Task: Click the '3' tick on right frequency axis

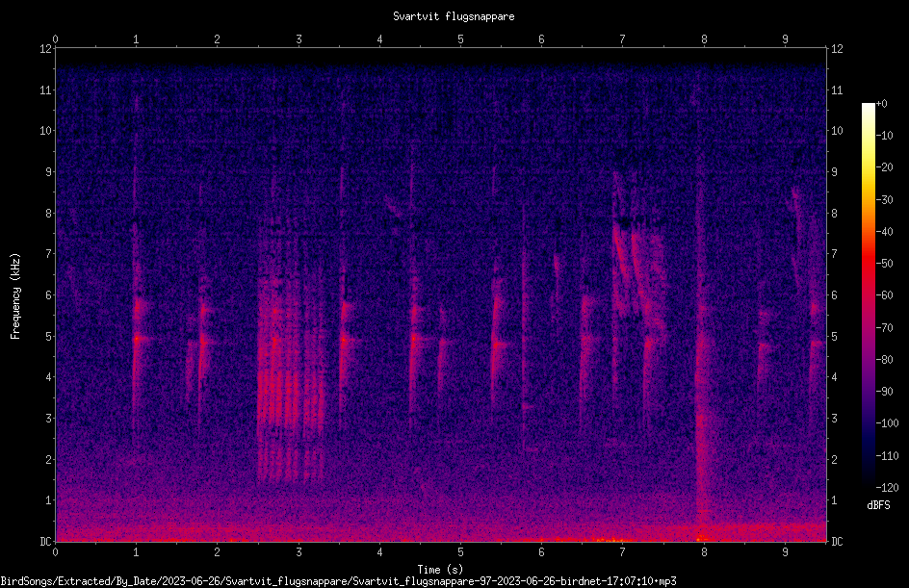Action: pos(834,419)
